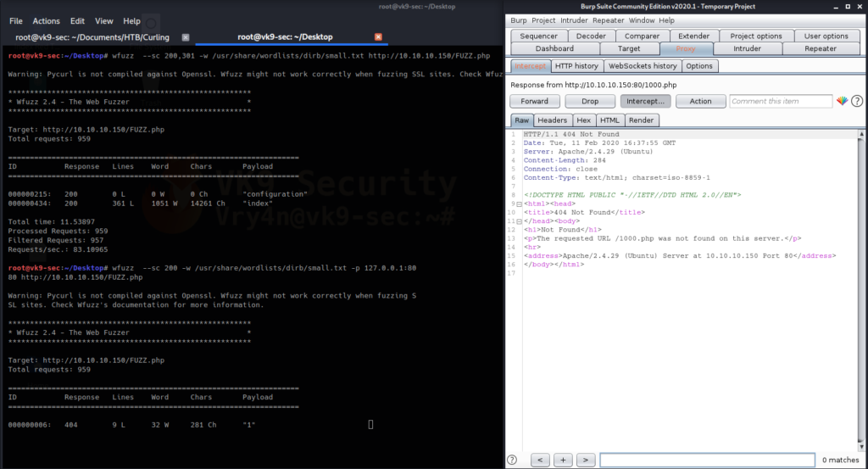
Task: Click the Comment this item field
Action: (x=781, y=101)
